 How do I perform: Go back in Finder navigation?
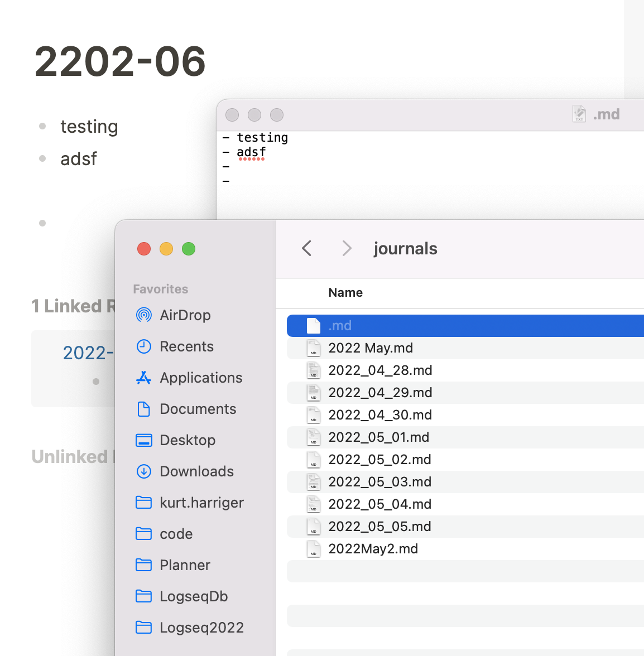point(306,249)
